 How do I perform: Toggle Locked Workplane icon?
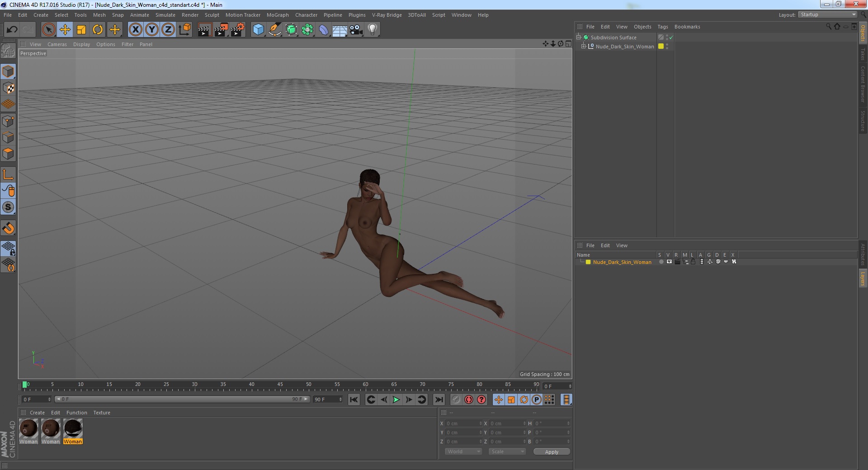8,248
